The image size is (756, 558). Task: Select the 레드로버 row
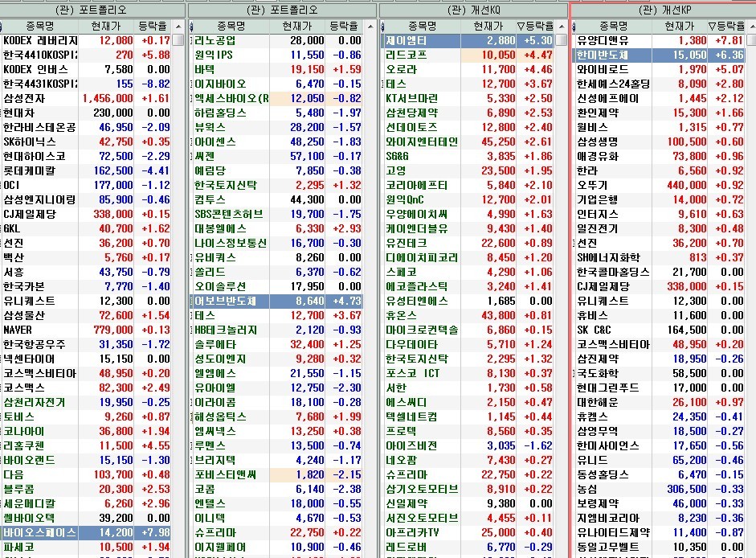[468, 548]
